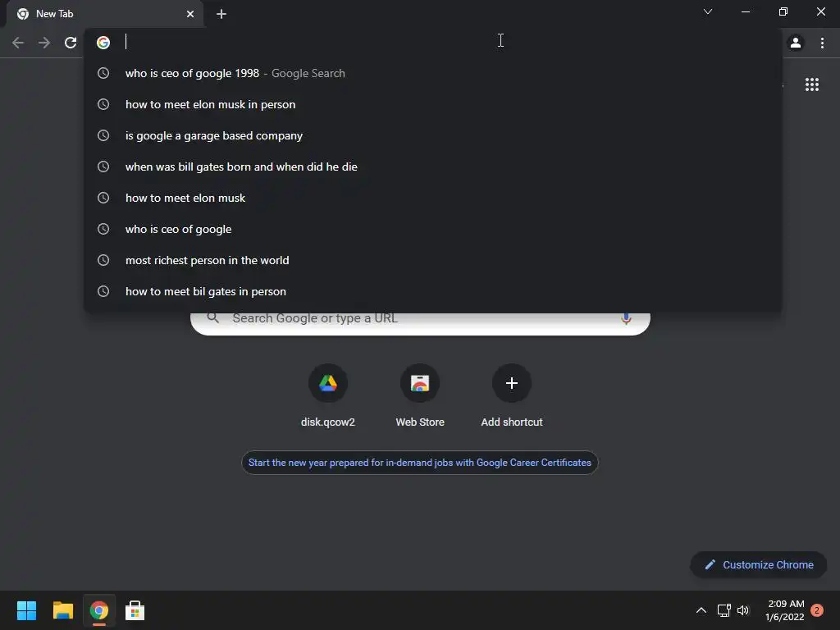Click the Web Store shortcut label
This screenshot has width=840, height=630.
coord(420,422)
